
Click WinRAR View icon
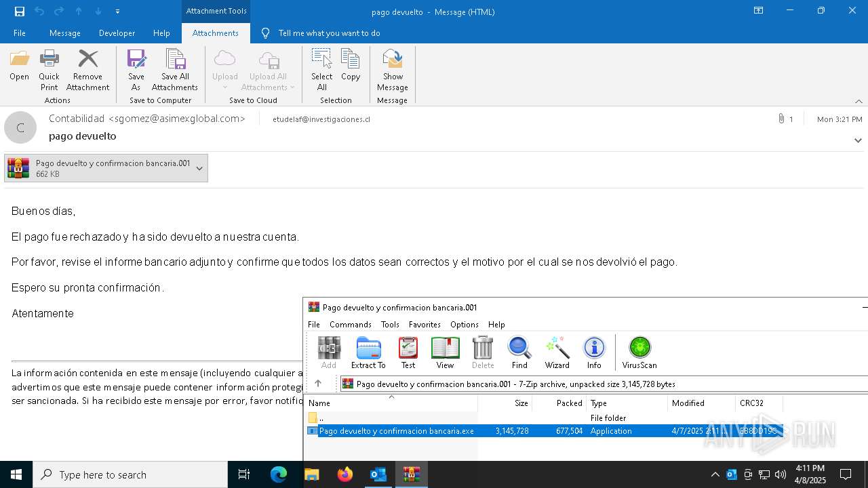pos(445,352)
